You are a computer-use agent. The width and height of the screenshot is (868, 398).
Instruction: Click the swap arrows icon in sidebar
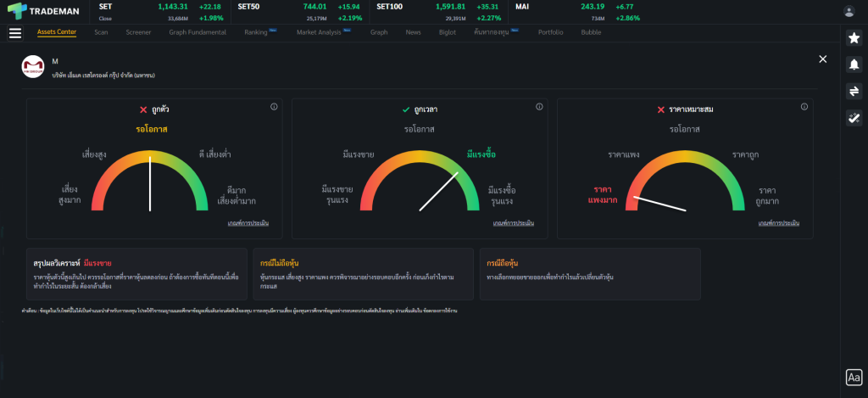click(854, 92)
